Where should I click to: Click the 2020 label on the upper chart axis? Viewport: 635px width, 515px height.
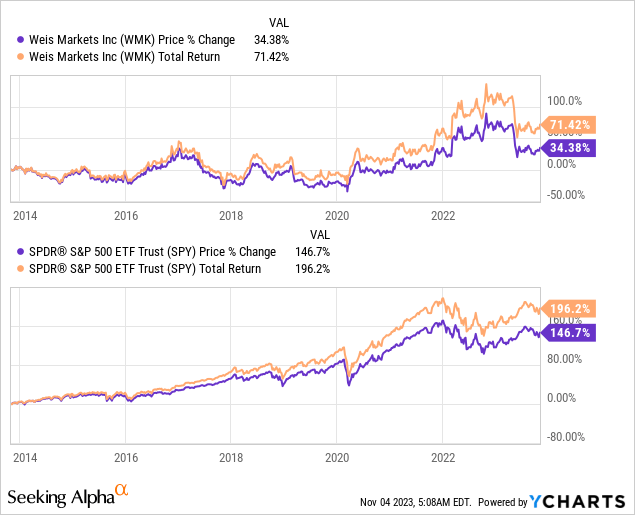point(337,215)
